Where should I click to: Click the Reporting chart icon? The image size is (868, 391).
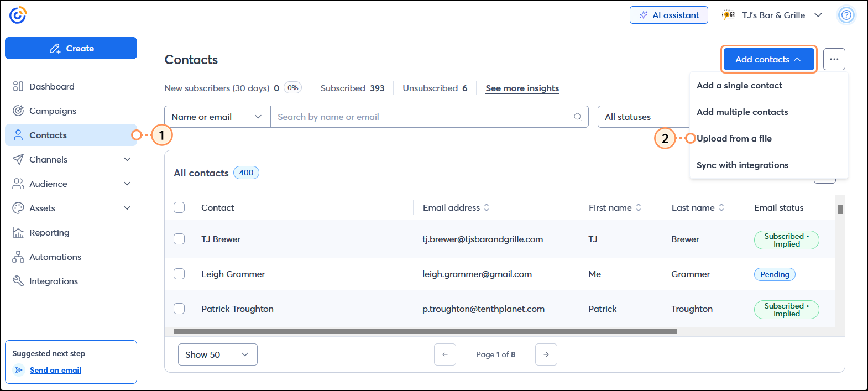[18, 232]
